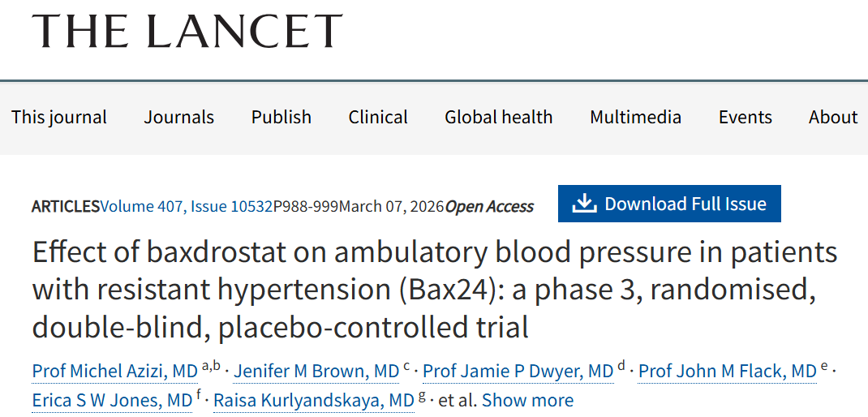Click The Lancet logo
This screenshot has height=417, width=868.
[187, 31]
